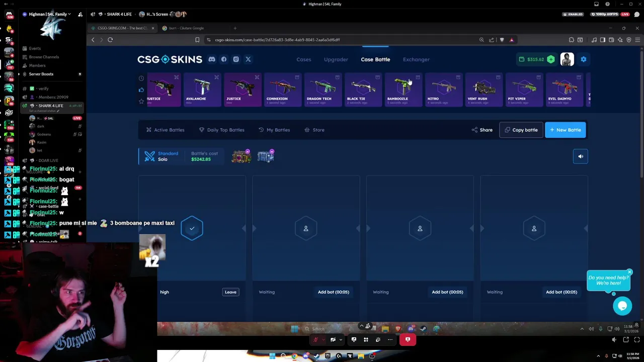
Task: Add bot to the second player slot
Action: (334, 292)
